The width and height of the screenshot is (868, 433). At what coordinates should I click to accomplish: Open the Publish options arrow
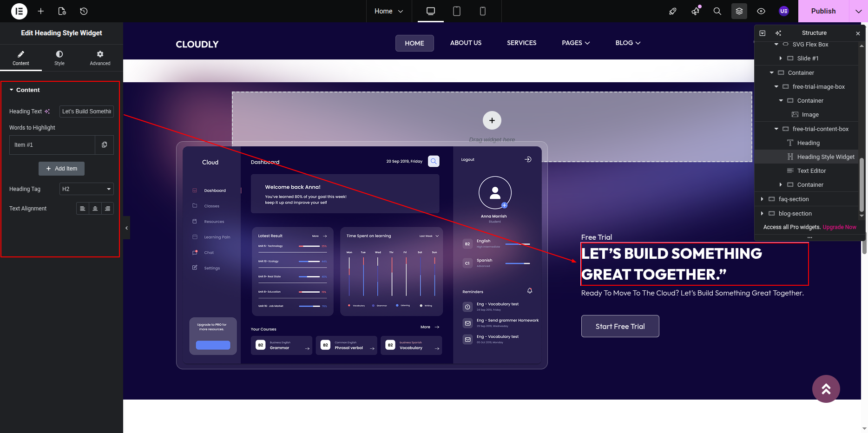point(859,11)
